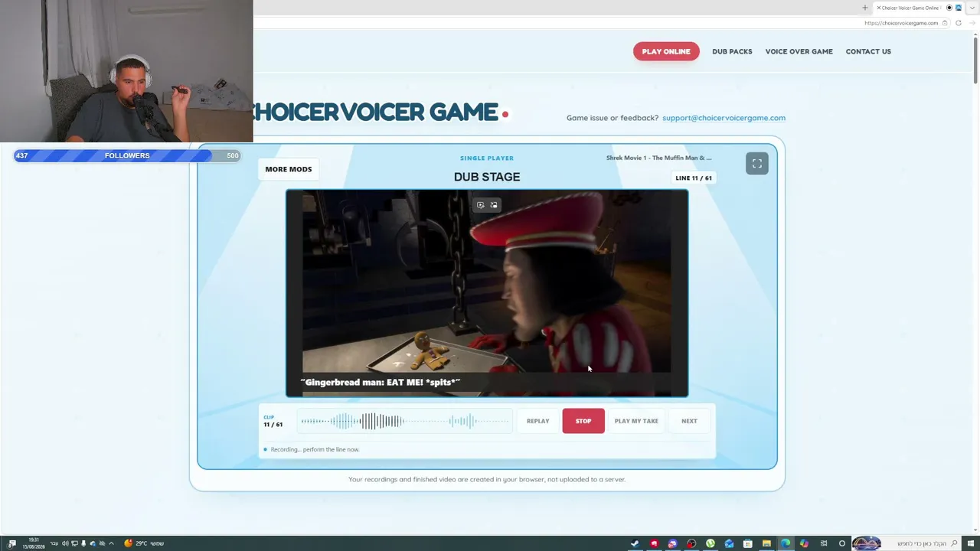Open the weather widget showing 29°C

(x=144, y=543)
